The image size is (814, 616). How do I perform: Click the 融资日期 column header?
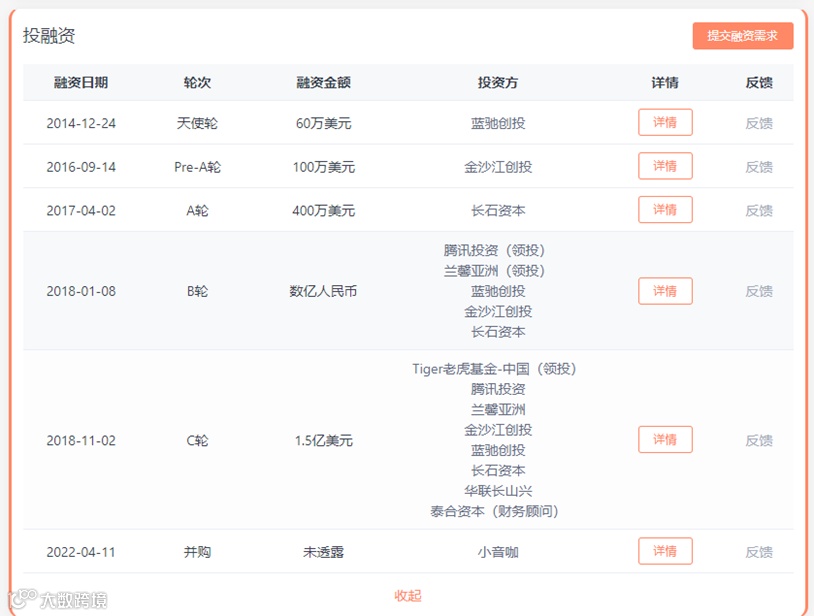(x=81, y=83)
